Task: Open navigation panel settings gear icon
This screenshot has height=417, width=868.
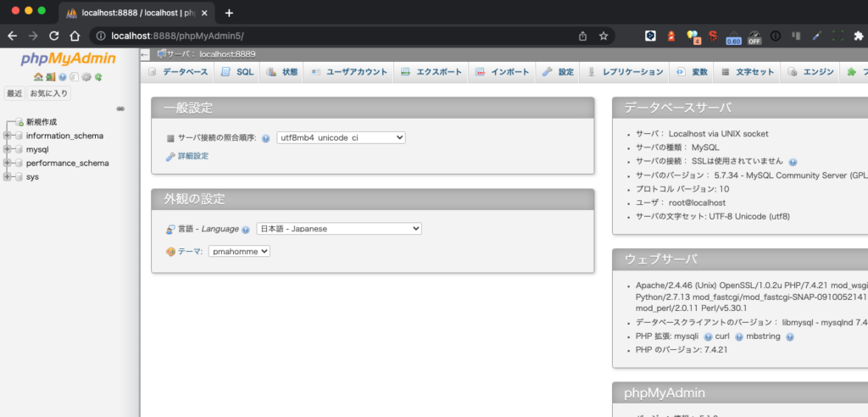Action: coord(86,77)
